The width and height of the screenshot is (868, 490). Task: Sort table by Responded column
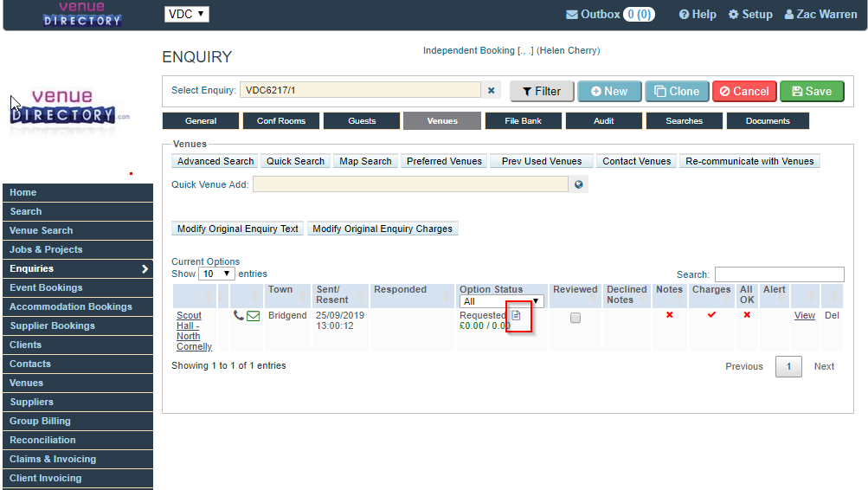point(412,295)
